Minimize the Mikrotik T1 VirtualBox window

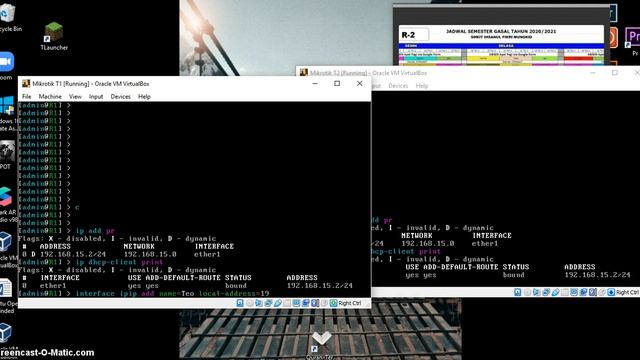click(315, 84)
